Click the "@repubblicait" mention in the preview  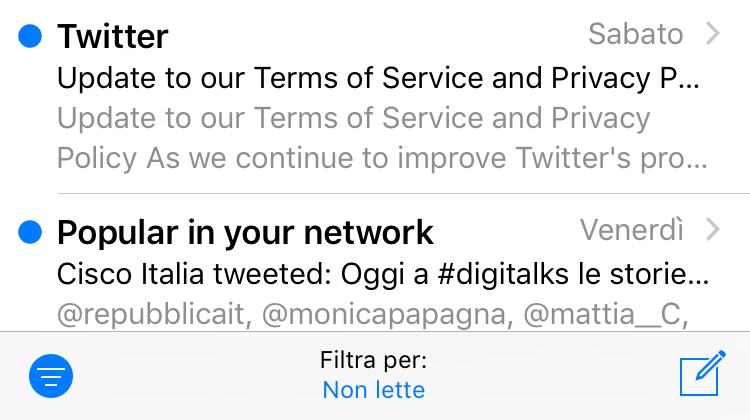[150, 314]
